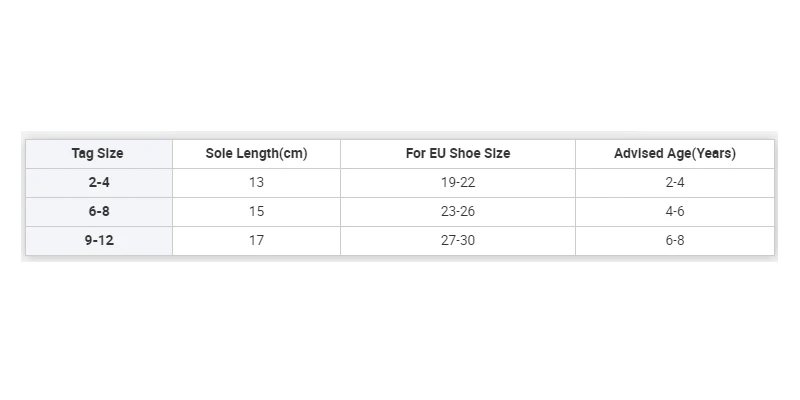The height and width of the screenshot is (400, 800).
Task: Select the 2-4 tag size cell
Action: pos(97,182)
